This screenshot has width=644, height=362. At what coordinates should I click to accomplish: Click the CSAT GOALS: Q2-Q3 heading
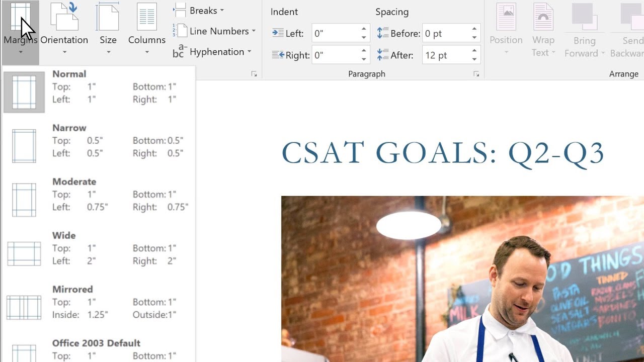click(442, 153)
